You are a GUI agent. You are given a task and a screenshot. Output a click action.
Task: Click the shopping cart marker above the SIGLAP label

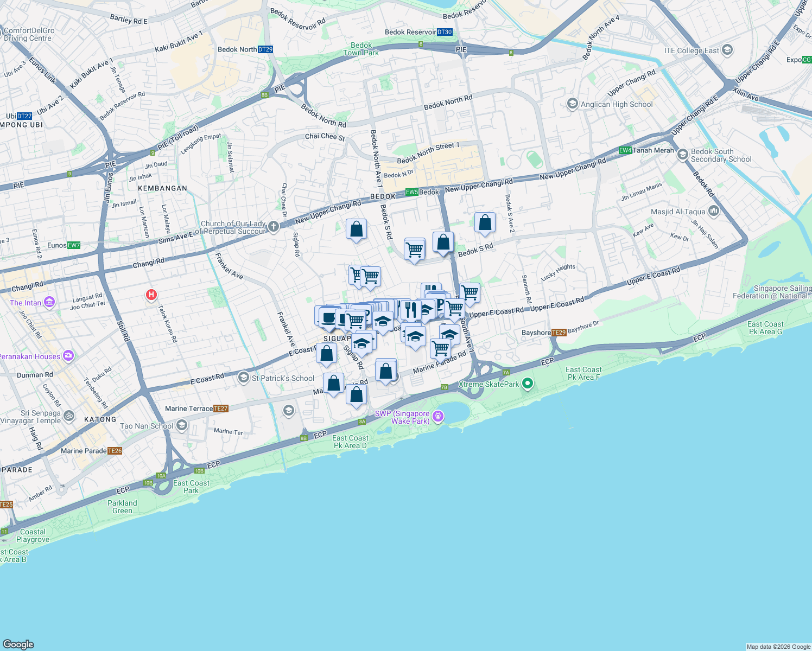[x=356, y=320]
